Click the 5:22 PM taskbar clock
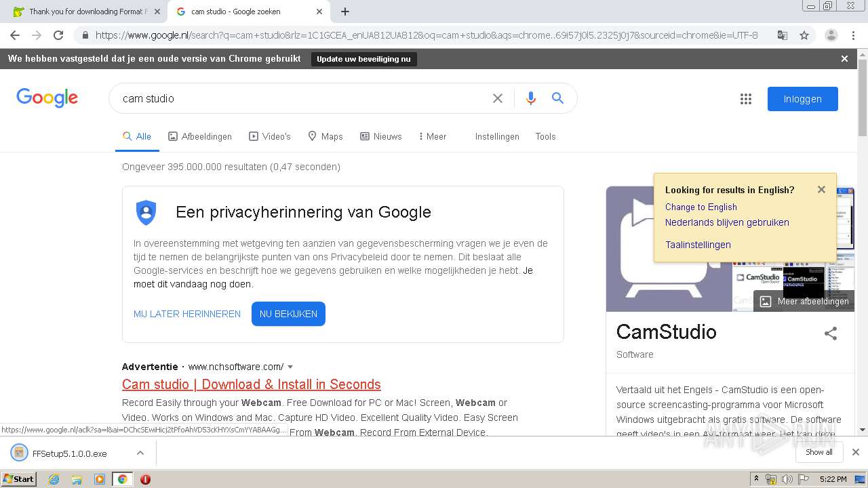 833,479
